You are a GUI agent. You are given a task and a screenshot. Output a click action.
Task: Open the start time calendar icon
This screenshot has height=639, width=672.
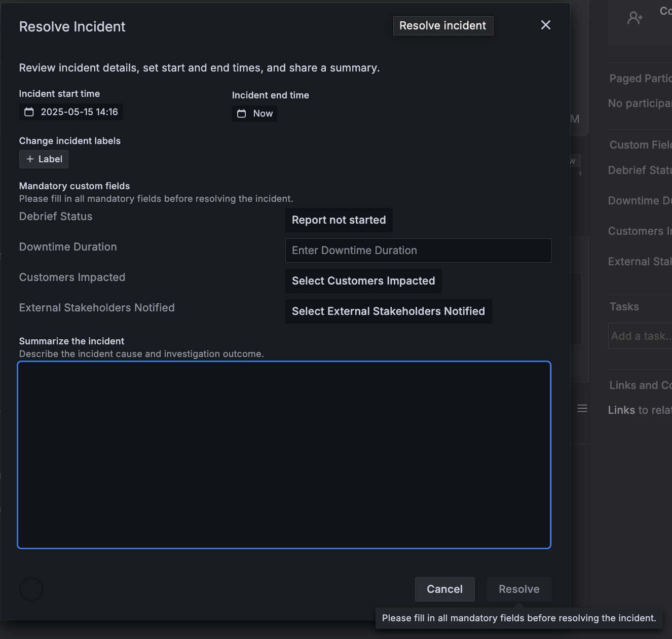(x=29, y=112)
